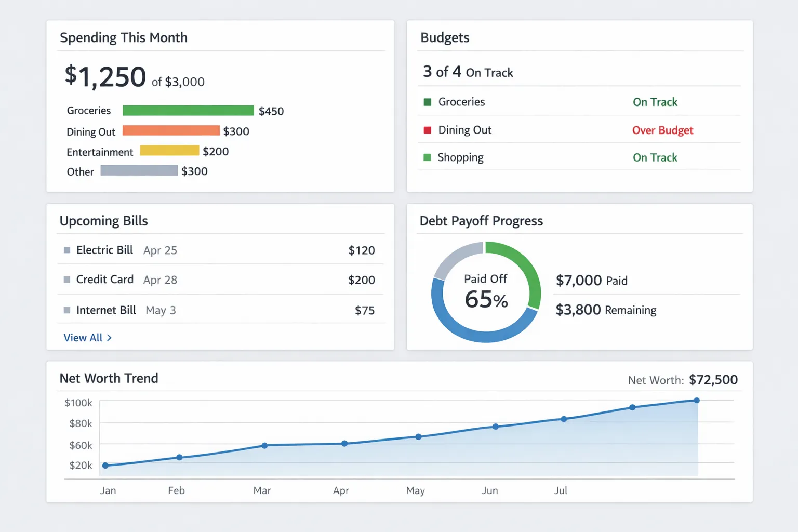Click the Credit Card bill icon
The image size is (798, 532).
click(68, 280)
